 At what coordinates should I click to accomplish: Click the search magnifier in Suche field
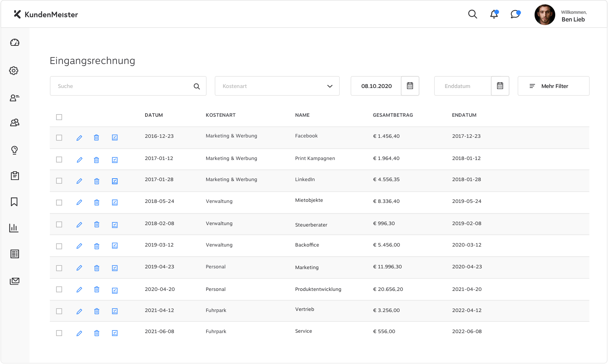197,86
